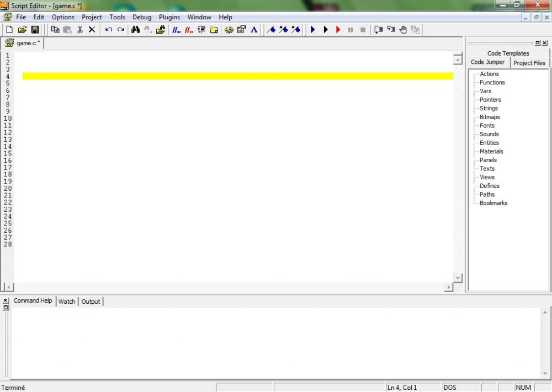The height and width of the screenshot is (392, 552).
Task: Click the black play arrow icon
Action: coord(326,30)
